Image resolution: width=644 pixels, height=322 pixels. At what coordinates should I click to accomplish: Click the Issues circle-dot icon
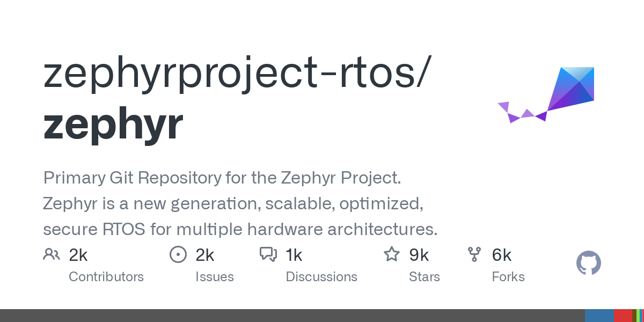(x=178, y=254)
